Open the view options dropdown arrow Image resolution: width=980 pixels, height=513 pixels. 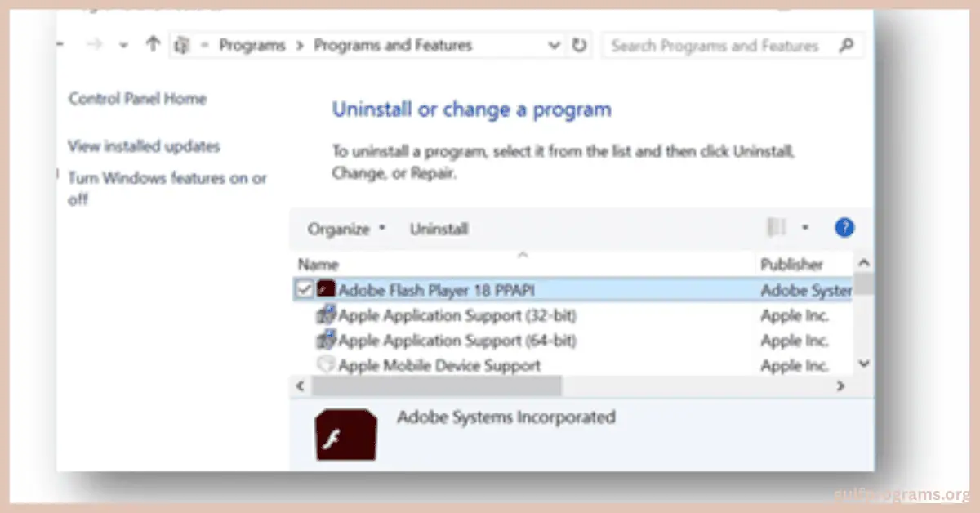(x=805, y=228)
